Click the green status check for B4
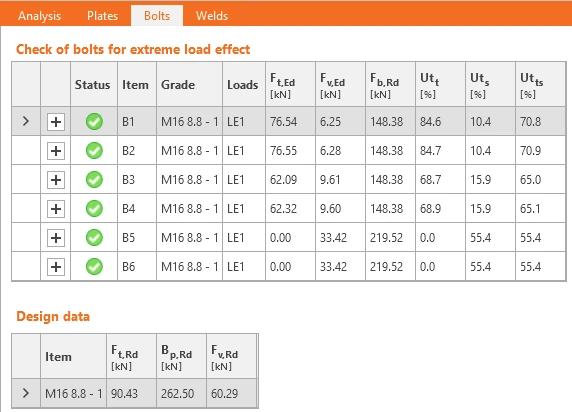Screen dimensions: 572x412 pos(94,209)
